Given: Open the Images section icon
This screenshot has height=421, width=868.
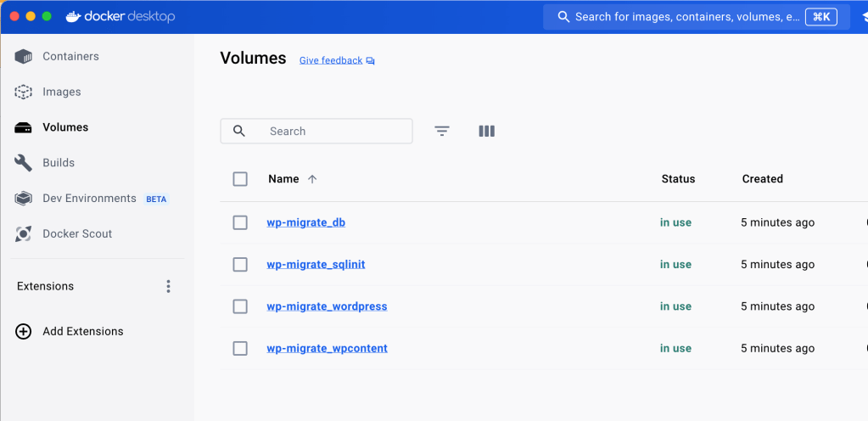Looking at the screenshot, I should click(x=24, y=92).
